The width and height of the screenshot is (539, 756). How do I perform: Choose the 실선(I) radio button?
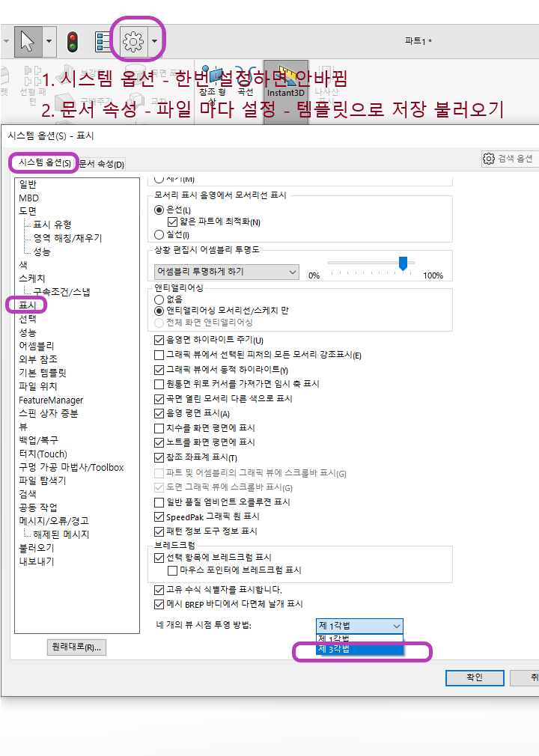tap(159, 235)
